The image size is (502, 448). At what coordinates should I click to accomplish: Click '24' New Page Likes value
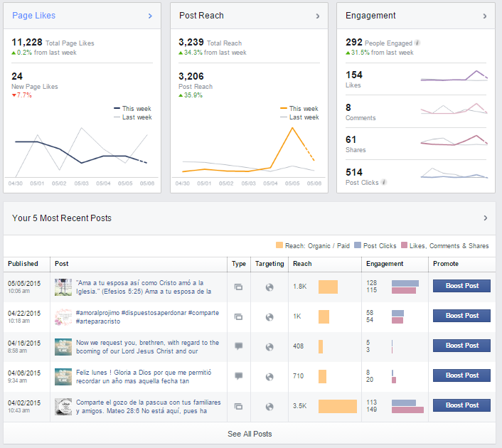click(x=17, y=76)
